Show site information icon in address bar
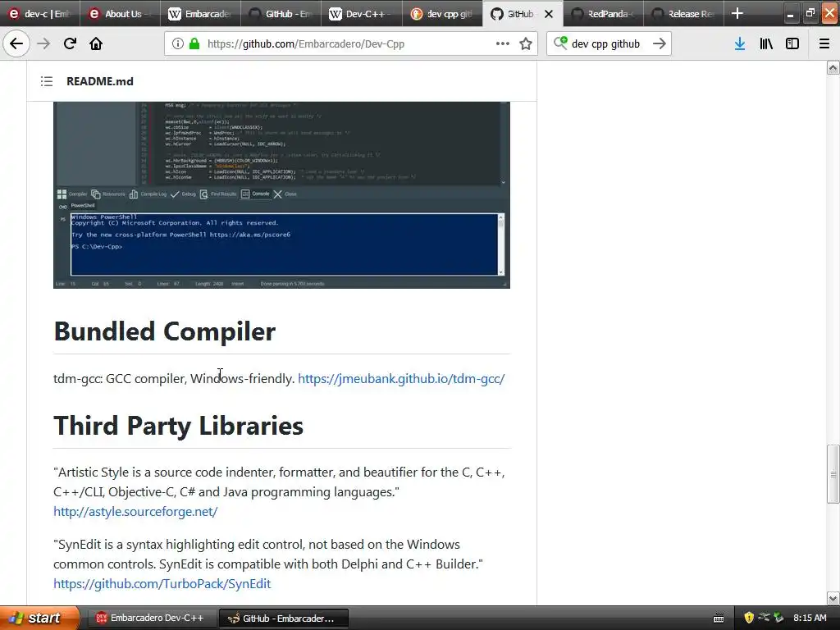The image size is (840, 630). click(x=178, y=44)
